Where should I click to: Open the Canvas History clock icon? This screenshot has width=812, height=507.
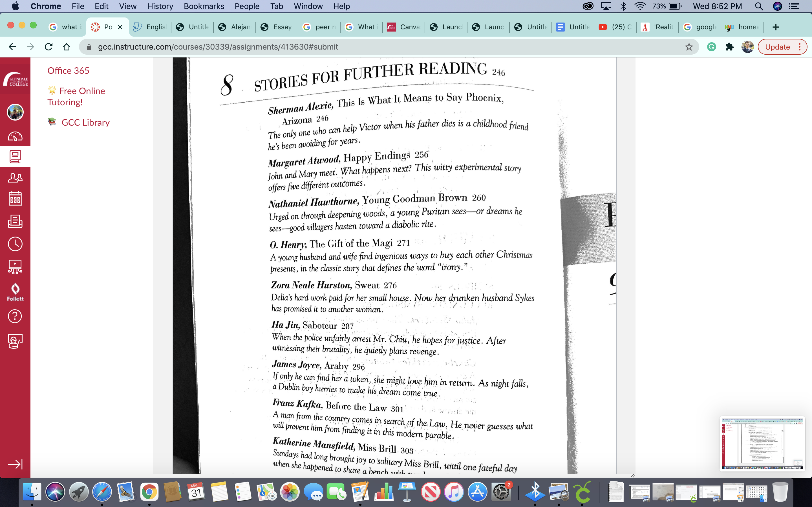click(15, 244)
